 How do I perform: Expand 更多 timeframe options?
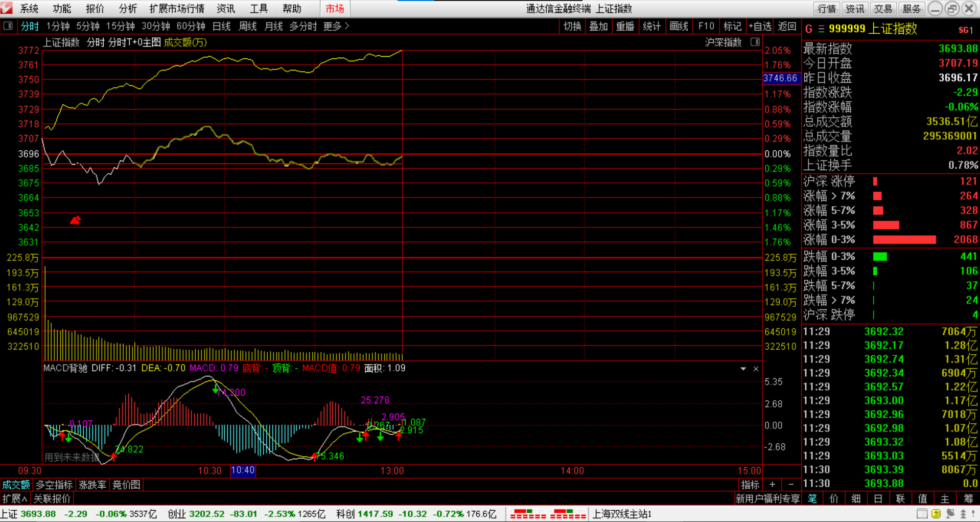pos(336,26)
